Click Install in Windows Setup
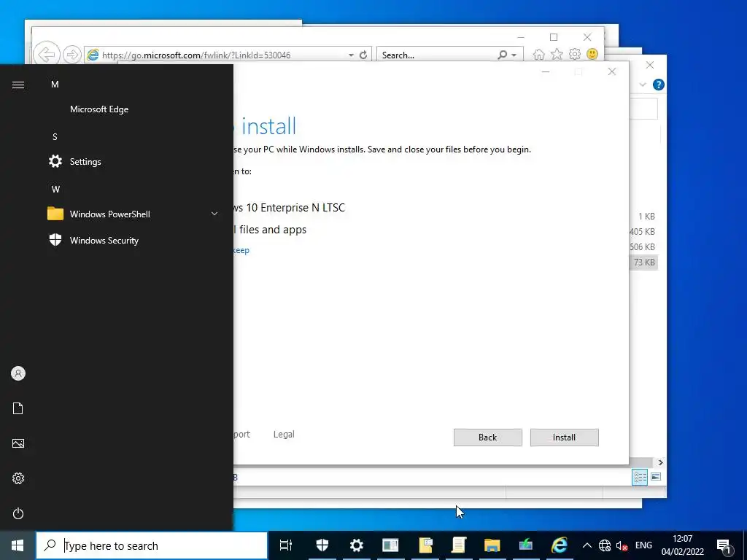This screenshot has height=560, width=747. coord(564,437)
